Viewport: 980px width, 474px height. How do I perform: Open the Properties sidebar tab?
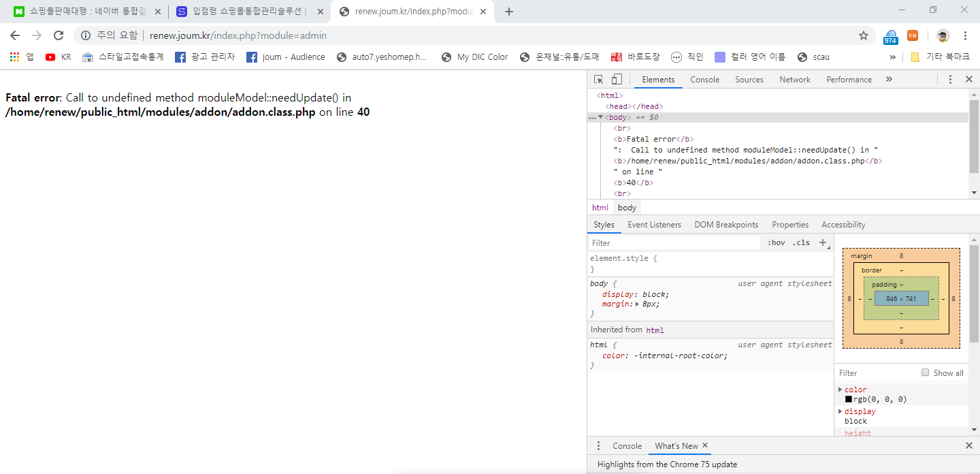[790, 225]
